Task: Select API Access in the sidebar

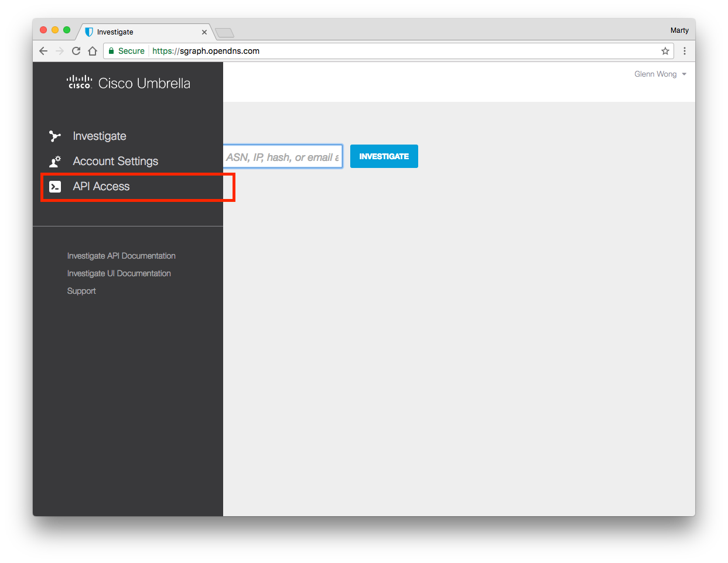Action: coord(101,187)
